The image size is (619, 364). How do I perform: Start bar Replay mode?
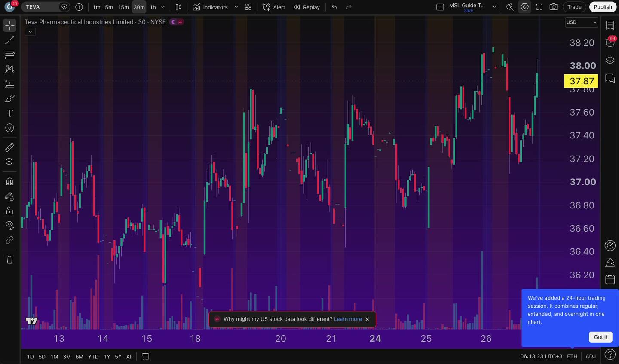tap(306, 7)
